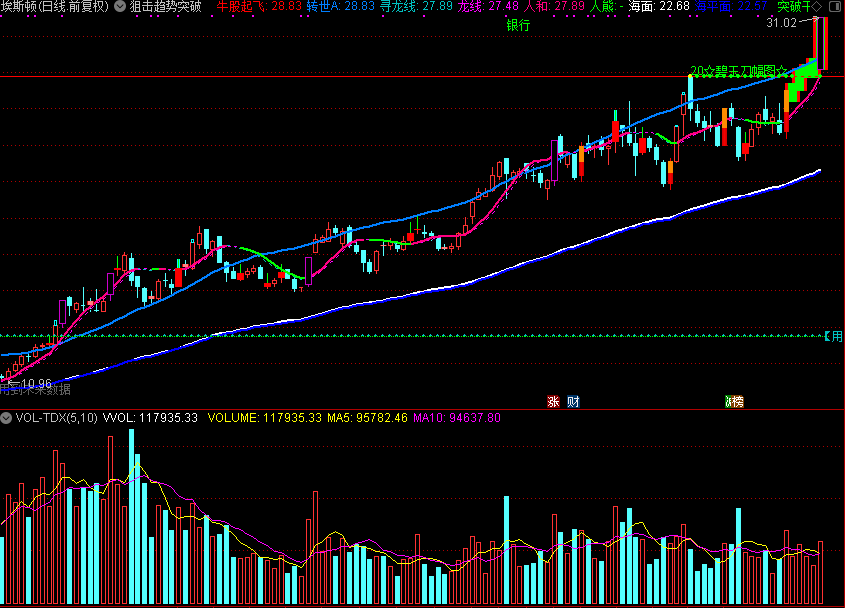
Task: Click the red 涨 event marker
Action: (x=553, y=402)
